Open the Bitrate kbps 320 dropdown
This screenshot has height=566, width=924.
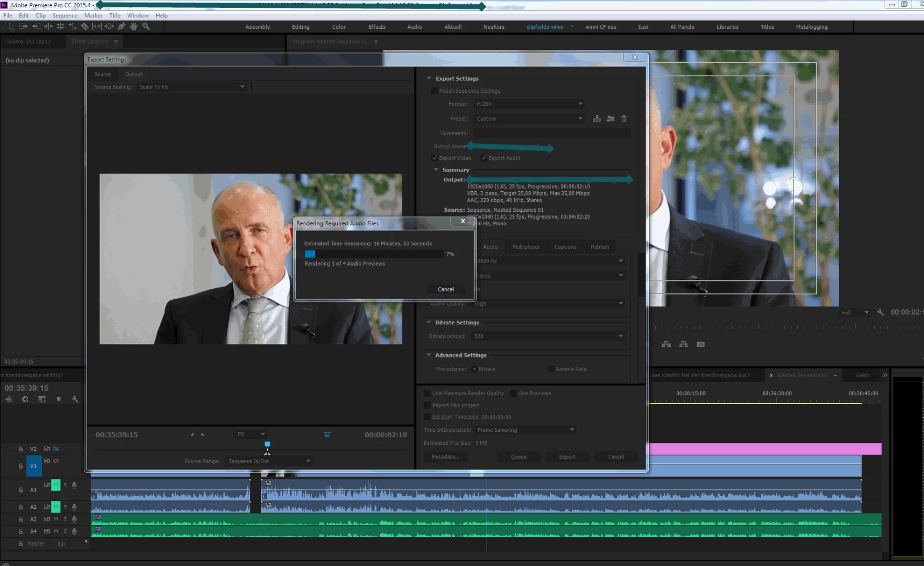548,336
